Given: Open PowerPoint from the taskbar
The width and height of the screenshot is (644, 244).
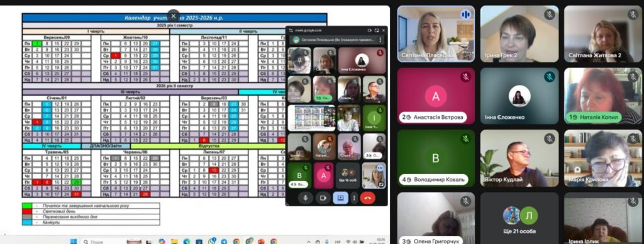Looking at the screenshot, I should coord(261,241).
